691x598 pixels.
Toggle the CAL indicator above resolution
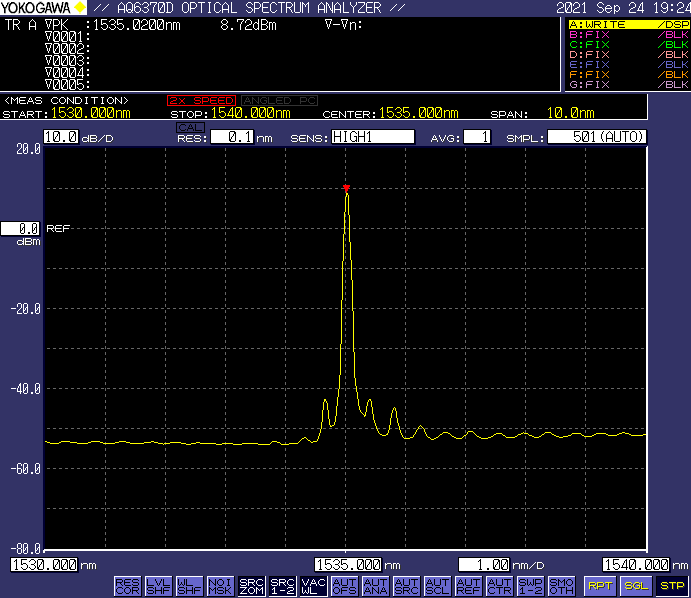coord(188,127)
